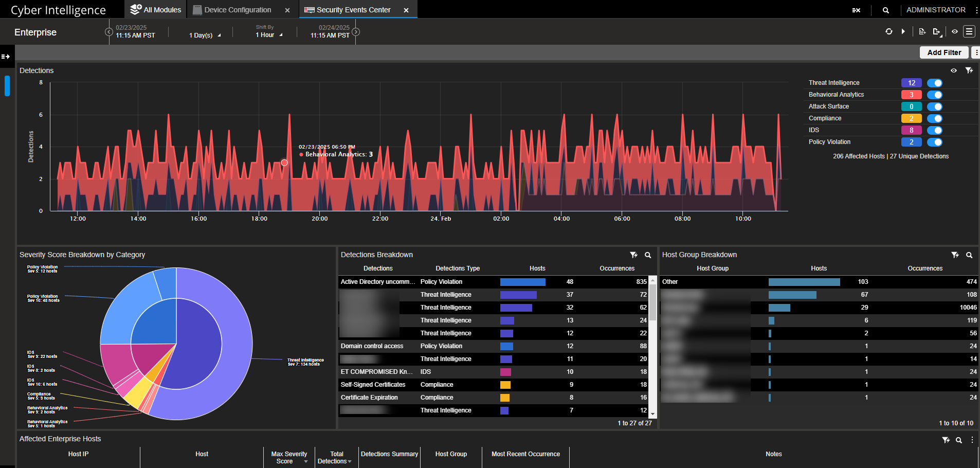Open the Shift By 1 Hour dropdown

(x=269, y=35)
